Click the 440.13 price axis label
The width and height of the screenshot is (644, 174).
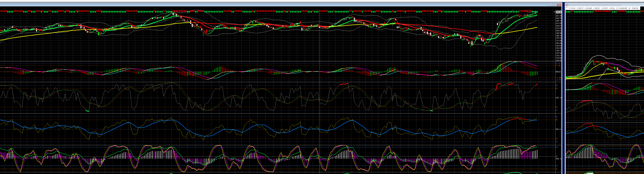tap(559, 21)
